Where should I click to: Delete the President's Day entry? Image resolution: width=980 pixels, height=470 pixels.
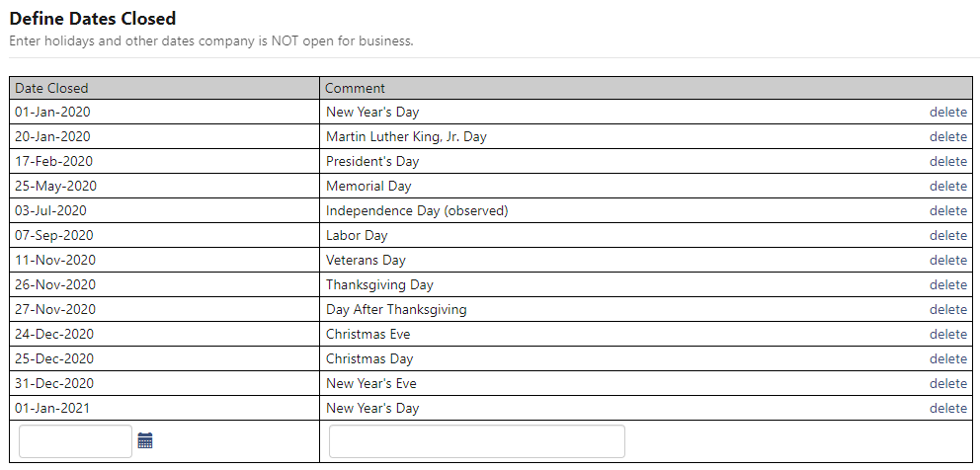click(947, 161)
